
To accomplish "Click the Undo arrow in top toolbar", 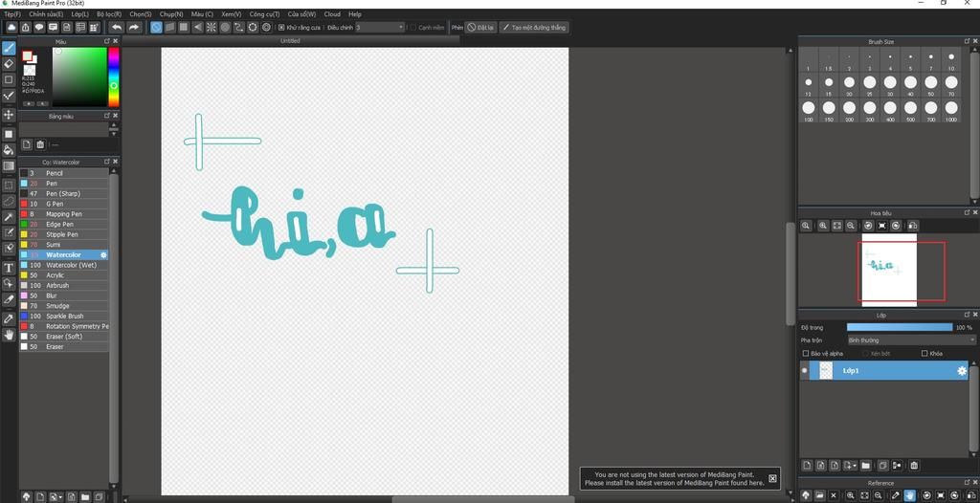I will [x=116, y=28].
